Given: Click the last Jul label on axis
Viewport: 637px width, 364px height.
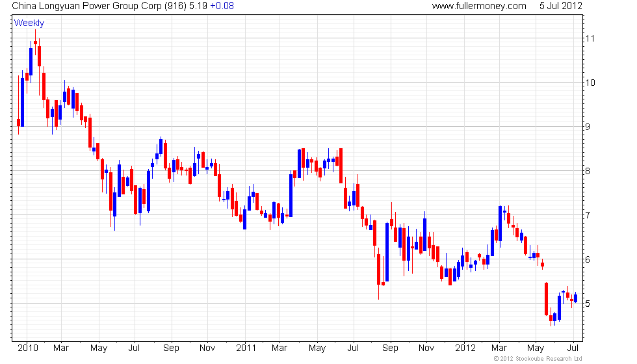Looking at the screenshot, I should [573, 348].
